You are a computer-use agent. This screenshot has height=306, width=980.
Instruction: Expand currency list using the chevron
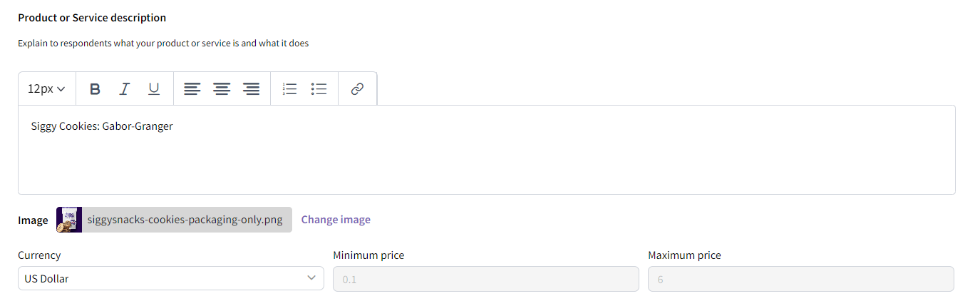pyautogui.click(x=311, y=278)
